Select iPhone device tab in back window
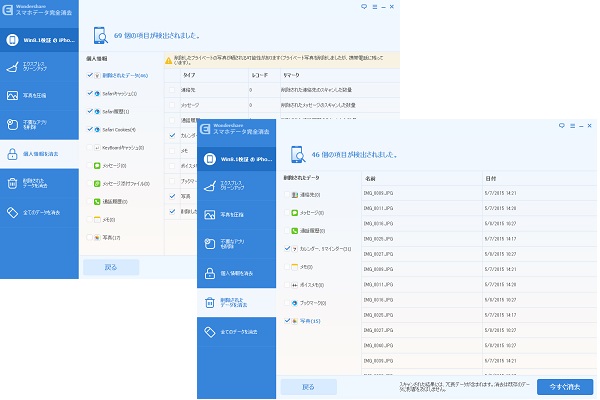 40,41
